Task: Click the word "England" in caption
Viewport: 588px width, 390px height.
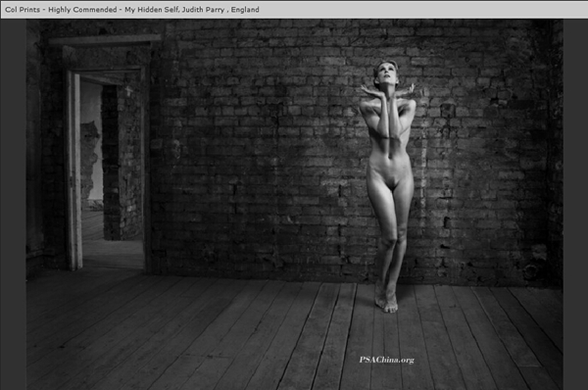Action: pos(245,10)
